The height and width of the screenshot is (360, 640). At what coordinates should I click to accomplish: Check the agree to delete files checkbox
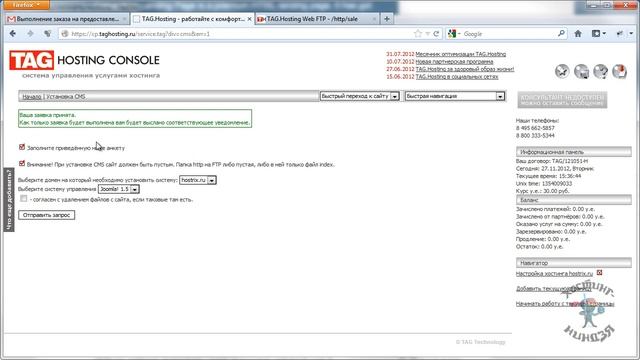pos(24,199)
